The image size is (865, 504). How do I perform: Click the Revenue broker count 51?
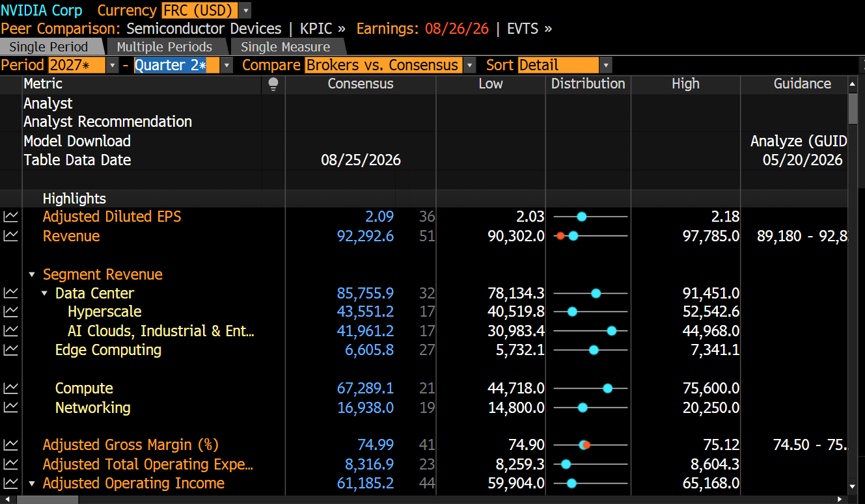pyautogui.click(x=427, y=236)
